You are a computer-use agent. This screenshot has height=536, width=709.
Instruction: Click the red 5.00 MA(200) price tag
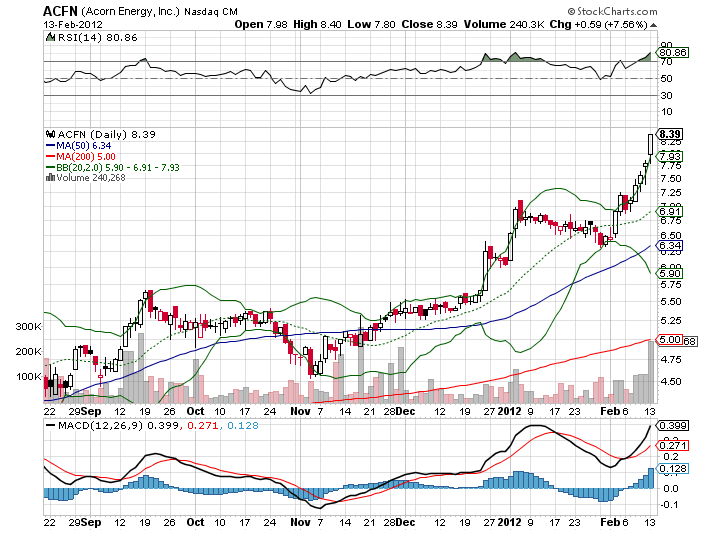(670, 339)
